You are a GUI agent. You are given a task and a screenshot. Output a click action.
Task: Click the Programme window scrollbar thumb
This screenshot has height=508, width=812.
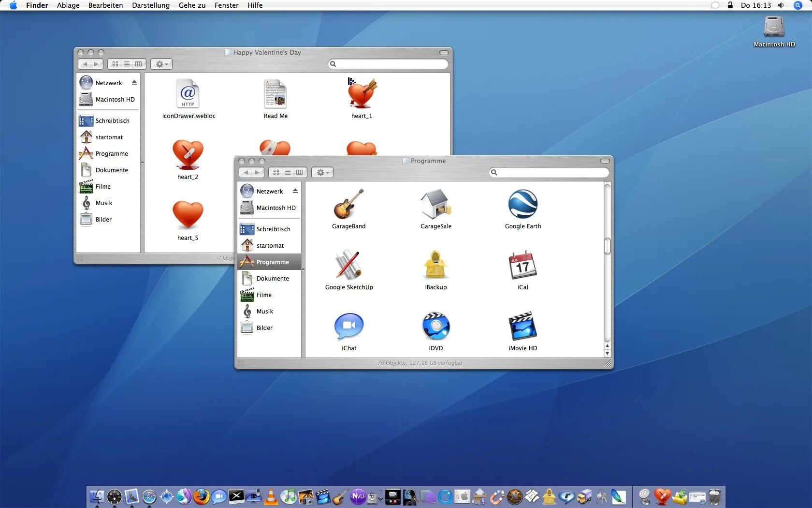tap(607, 246)
